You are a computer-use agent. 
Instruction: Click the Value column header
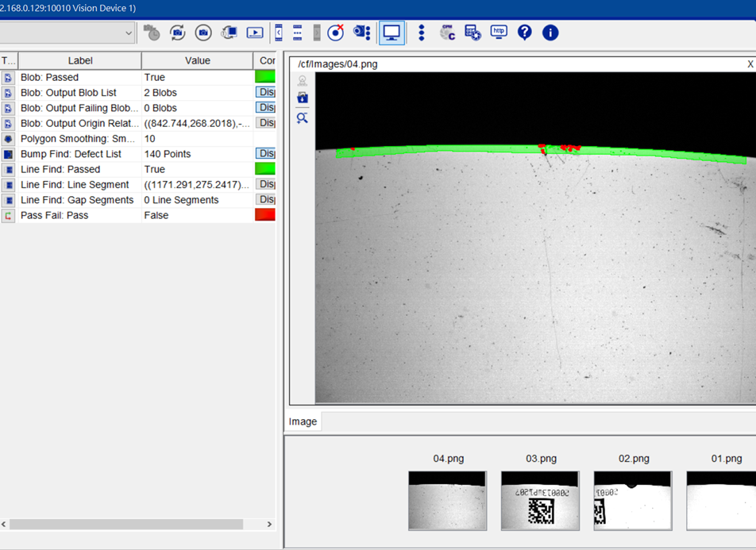(198, 61)
